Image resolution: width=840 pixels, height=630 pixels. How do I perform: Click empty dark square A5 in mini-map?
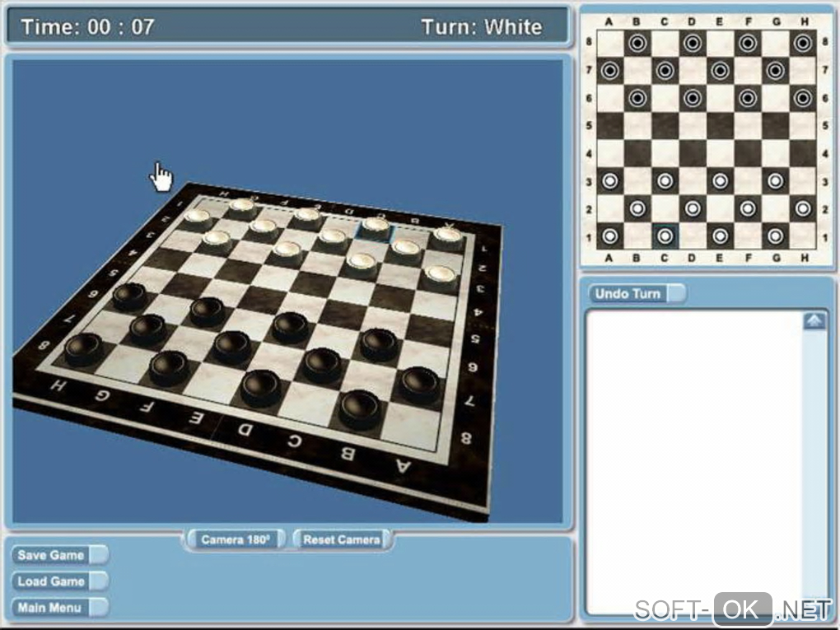tap(609, 125)
